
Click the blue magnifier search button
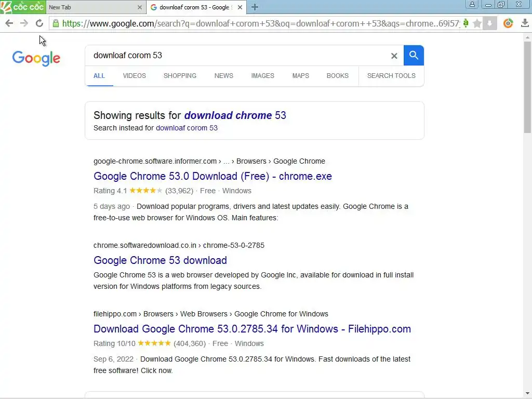414,55
